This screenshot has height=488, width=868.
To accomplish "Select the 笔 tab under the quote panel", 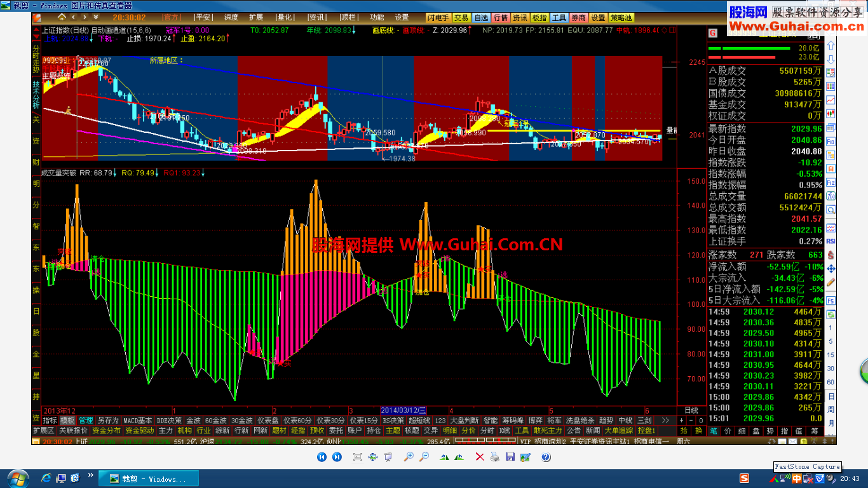I will [x=714, y=431].
